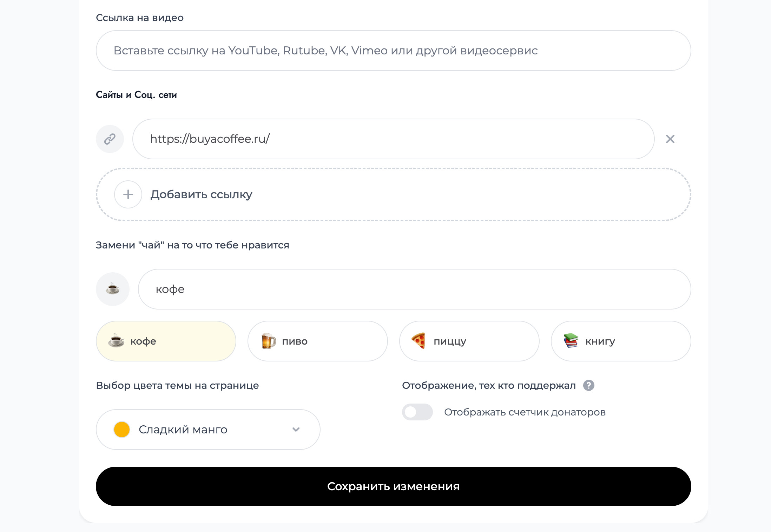Click the chain link icon
Image resolution: width=771 pixels, height=532 pixels.
pos(110,139)
